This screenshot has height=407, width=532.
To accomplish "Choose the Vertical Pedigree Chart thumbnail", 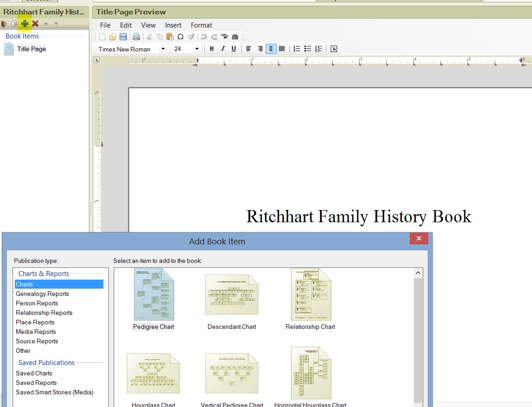I will tap(232, 374).
